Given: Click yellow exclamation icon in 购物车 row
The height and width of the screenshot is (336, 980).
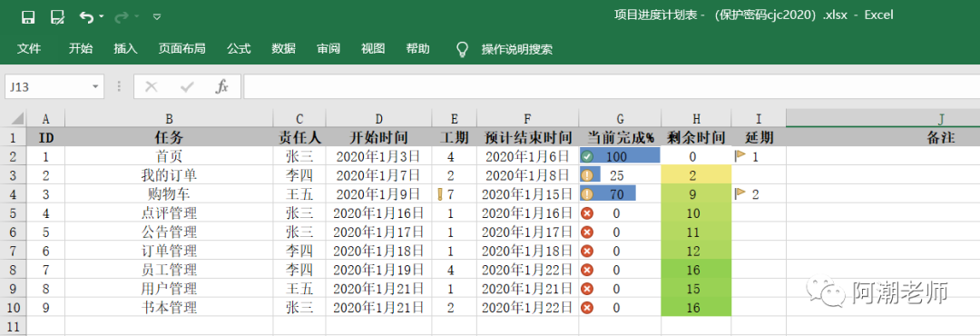Looking at the screenshot, I should [x=587, y=194].
